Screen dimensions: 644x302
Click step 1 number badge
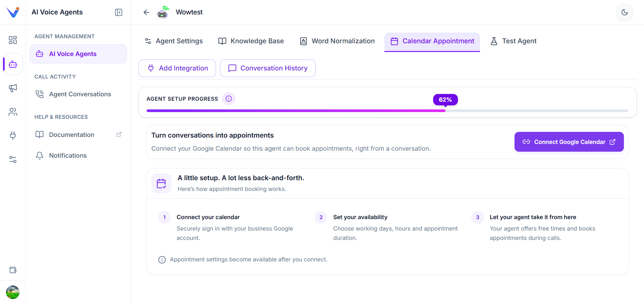[x=164, y=217]
